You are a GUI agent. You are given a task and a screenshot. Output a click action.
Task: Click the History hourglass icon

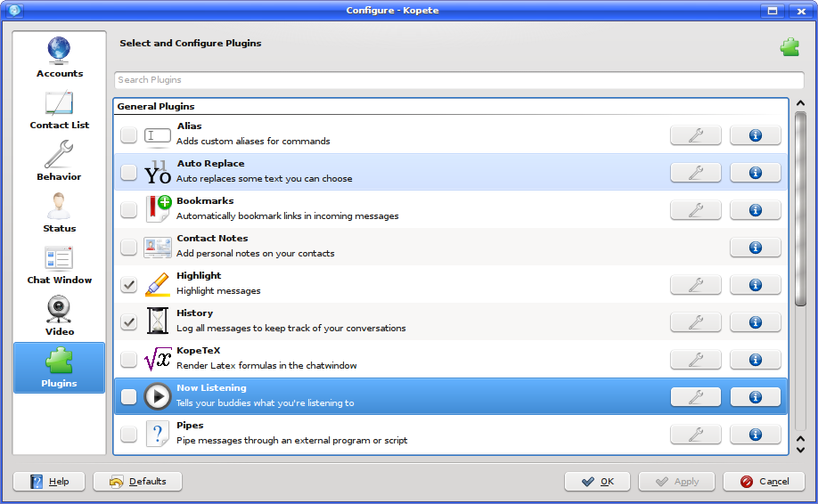[x=157, y=321]
